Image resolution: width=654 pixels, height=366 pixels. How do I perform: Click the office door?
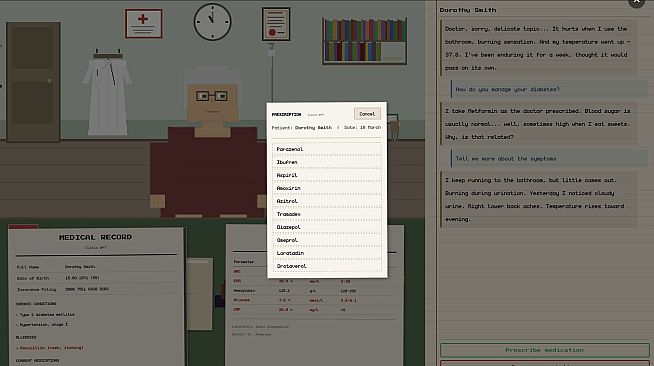click(x=33, y=82)
